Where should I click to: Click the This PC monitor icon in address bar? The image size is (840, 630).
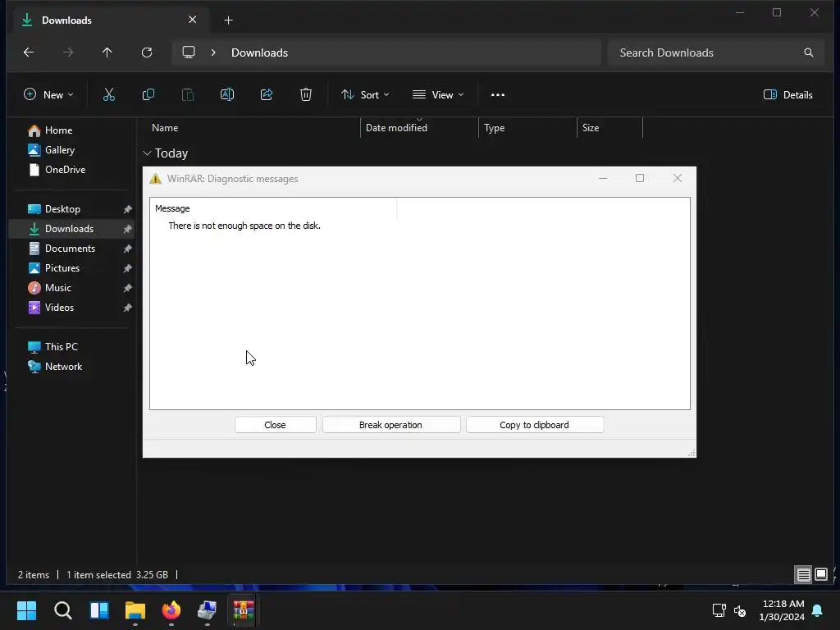189,52
